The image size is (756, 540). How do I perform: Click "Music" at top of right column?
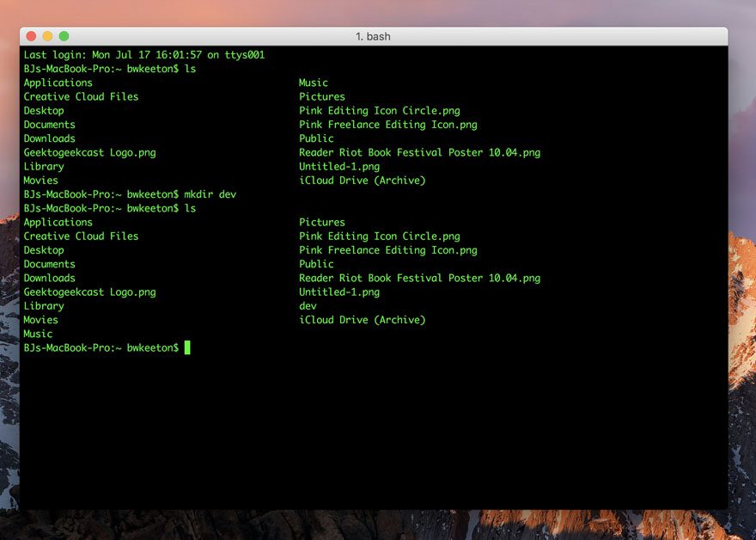click(x=314, y=83)
